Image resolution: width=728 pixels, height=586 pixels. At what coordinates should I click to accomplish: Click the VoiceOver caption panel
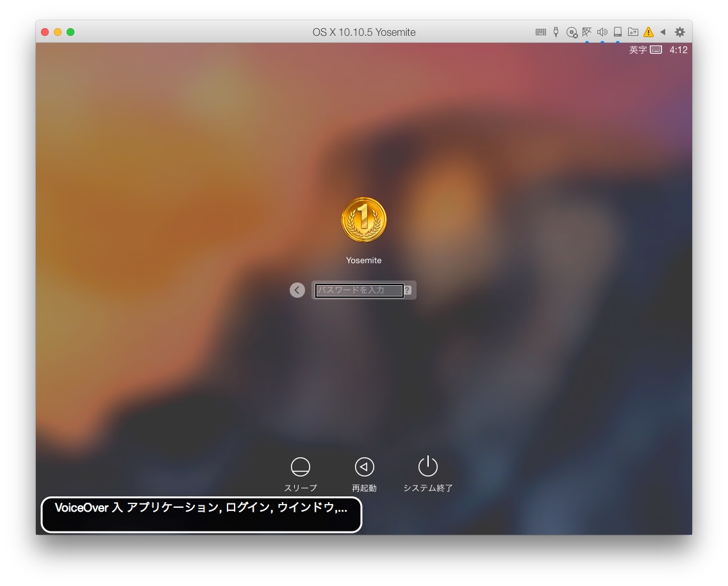point(201,514)
